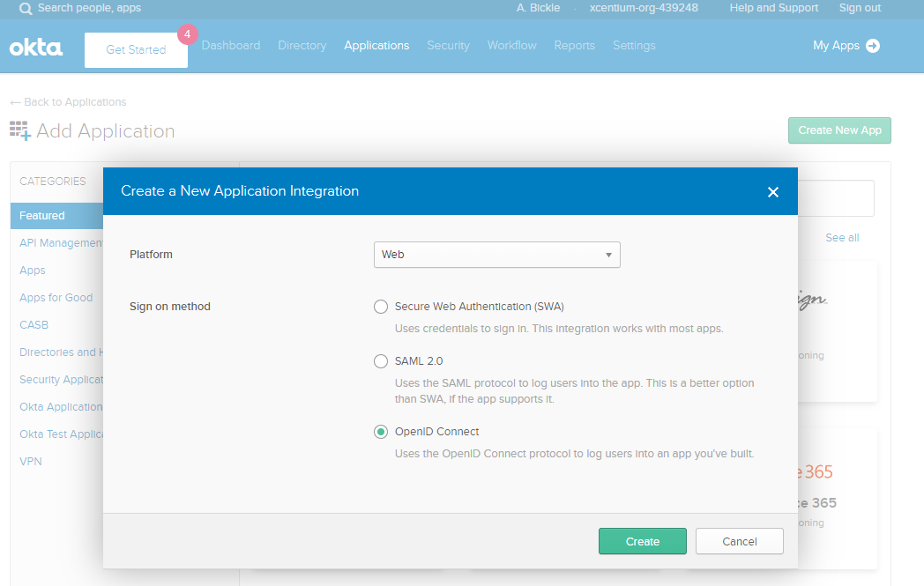Select the SAML 2.0 radio button
The image size is (924, 586).
pos(381,361)
